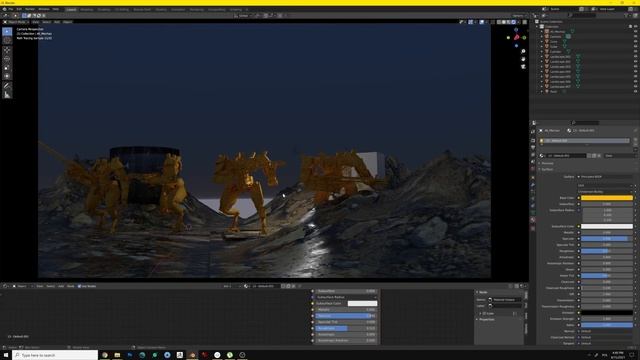Click the viewport navigation axis gizmo

[x=516, y=37]
